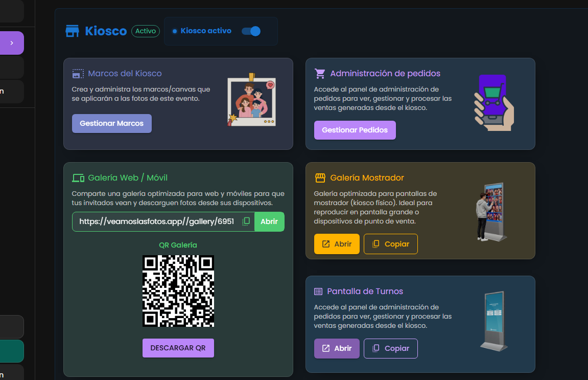Expand the sidebar with the purple chevron
Viewport: 588px width, 380px height.
pyautogui.click(x=12, y=43)
